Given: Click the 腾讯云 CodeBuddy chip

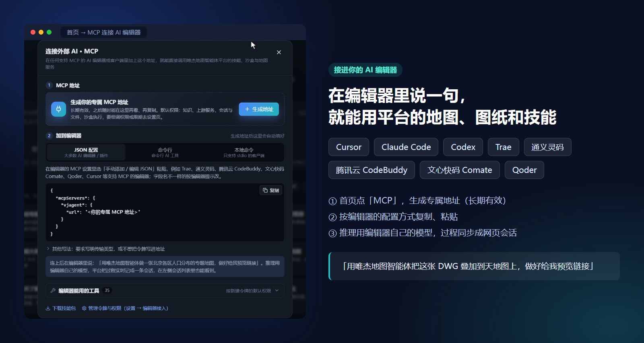Looking at the screenshot, I should tap(372, 170).
